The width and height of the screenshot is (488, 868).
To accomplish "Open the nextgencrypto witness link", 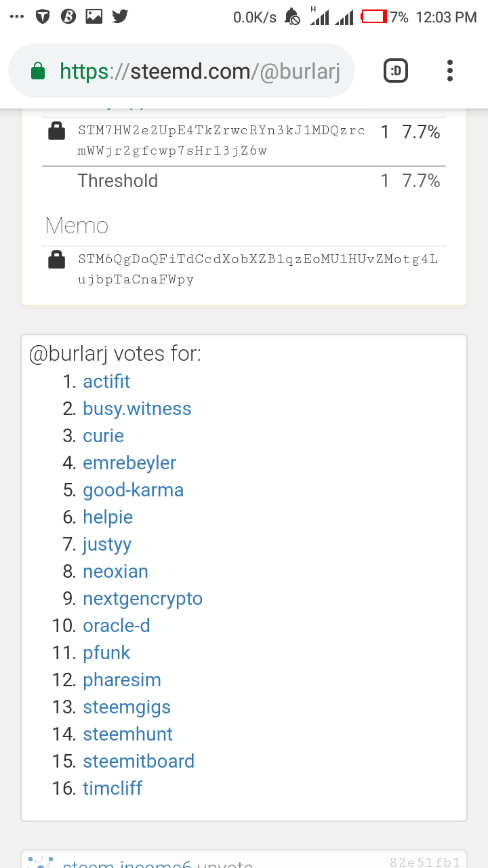I will 142,599.
